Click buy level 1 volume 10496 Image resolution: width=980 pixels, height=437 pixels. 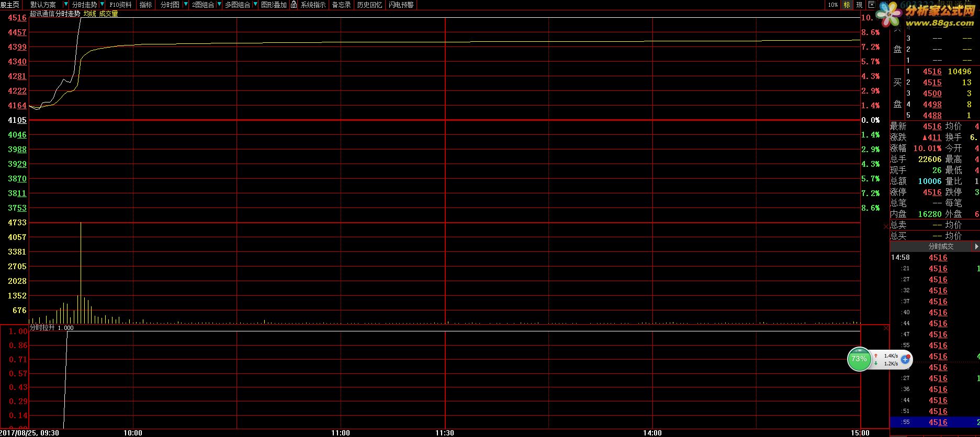[x=960, y=72]
